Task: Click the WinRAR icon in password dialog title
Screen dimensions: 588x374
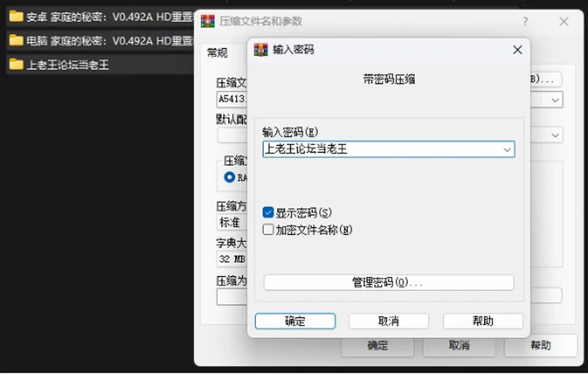Action: 261,50
